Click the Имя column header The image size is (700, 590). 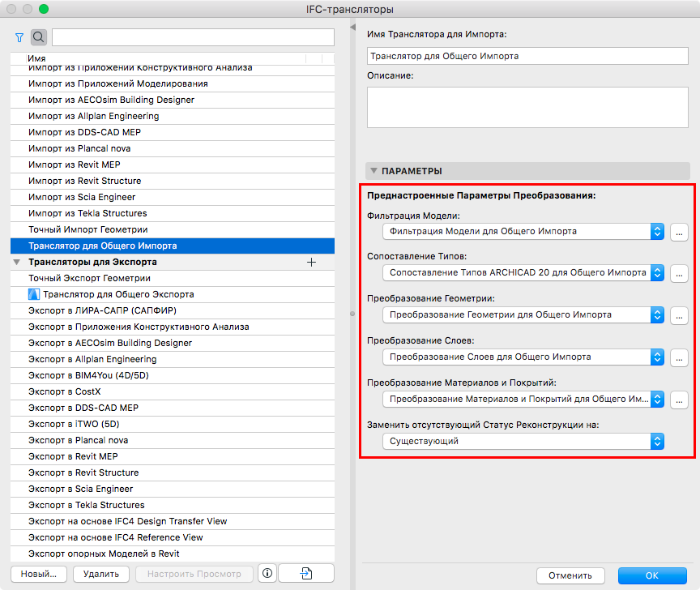click(x=36, y=58)
